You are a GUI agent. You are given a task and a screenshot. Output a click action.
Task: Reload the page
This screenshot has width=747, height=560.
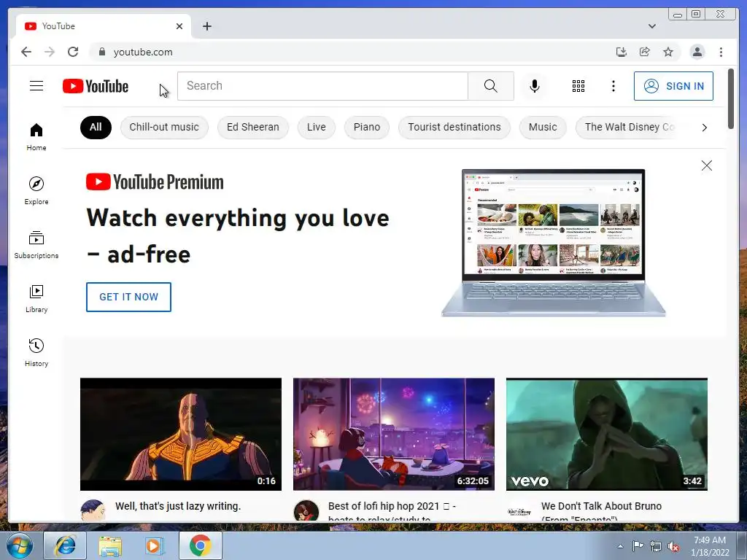pos(73,52)
